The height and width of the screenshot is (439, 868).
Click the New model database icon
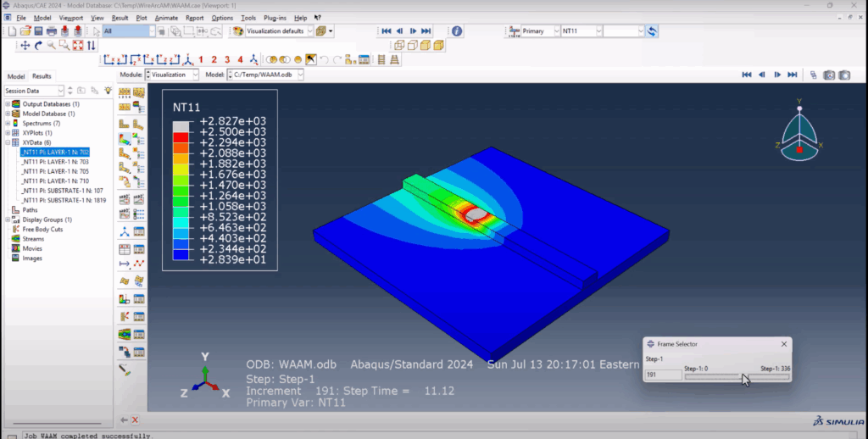pyautogui.click(x=12, y=31)
